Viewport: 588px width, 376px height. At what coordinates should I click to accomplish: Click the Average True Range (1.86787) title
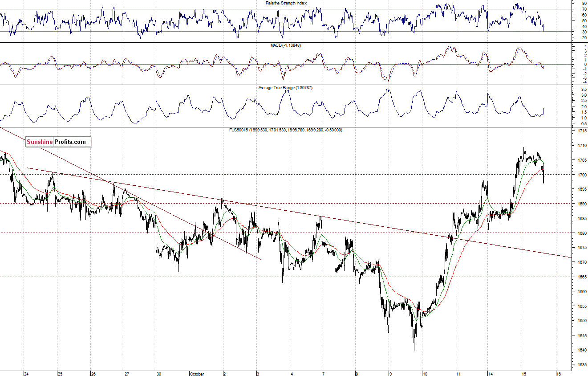[x=286, y=88]
